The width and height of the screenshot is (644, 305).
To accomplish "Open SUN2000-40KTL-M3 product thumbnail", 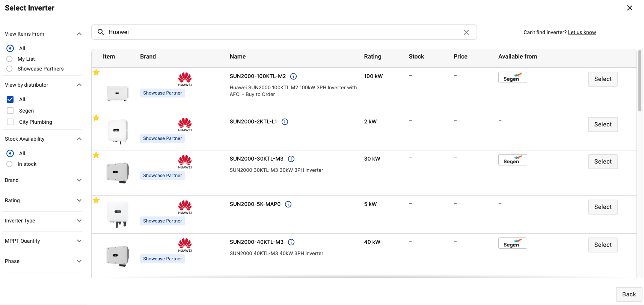I will 118,256.
